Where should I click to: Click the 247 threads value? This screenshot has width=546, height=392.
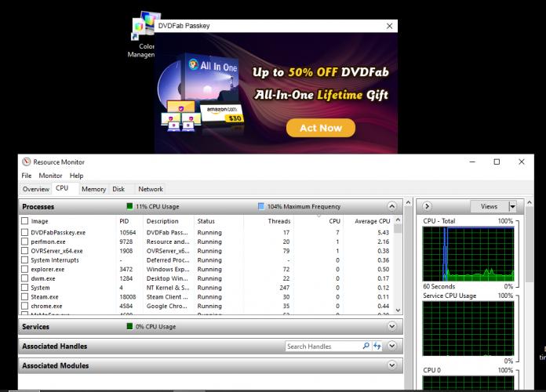pyautogui.click(x=284, y=288)
